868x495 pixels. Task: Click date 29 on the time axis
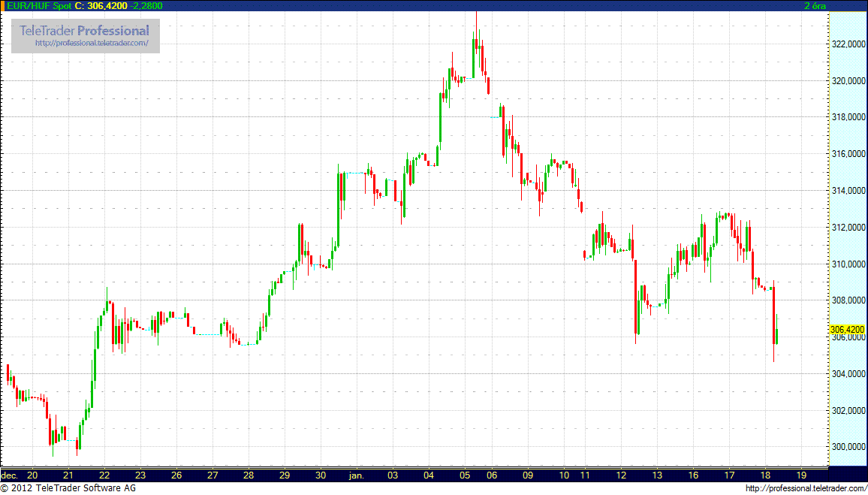[284, 475]
